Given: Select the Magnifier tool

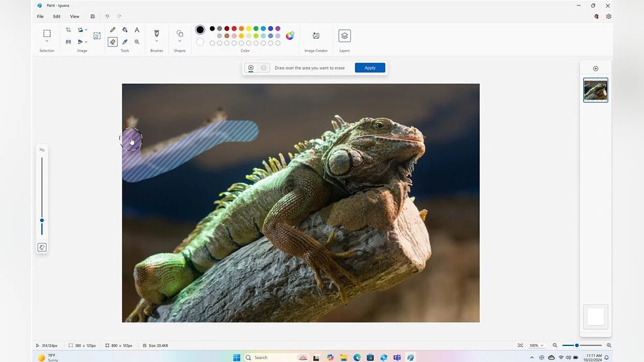Looking at the screenshot, I should pyautogui.click(x=137, y=42).
